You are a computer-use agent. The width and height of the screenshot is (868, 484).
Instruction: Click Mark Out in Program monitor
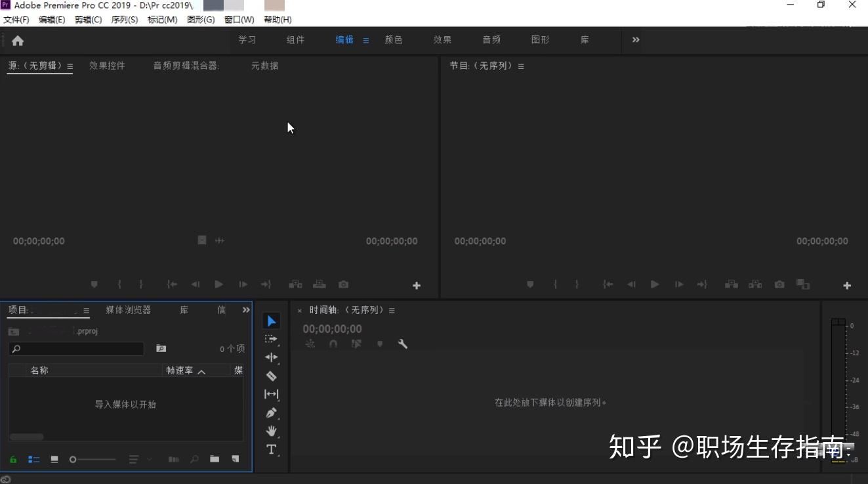(x=577, y=284)
